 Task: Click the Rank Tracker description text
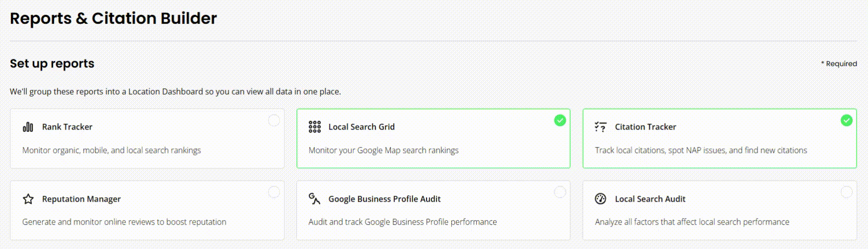pos(111,150)
